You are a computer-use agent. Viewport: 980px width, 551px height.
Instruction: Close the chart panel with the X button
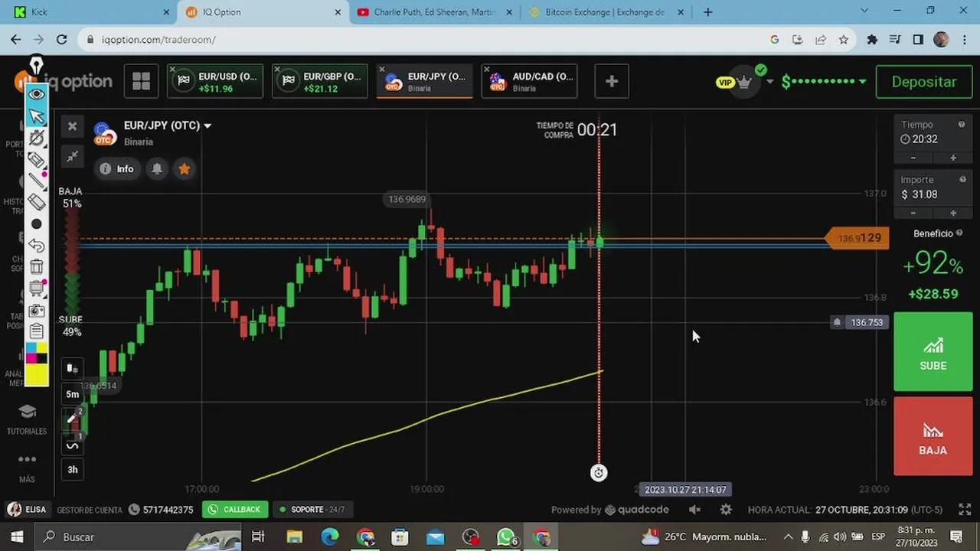click(x=72, y=126)
